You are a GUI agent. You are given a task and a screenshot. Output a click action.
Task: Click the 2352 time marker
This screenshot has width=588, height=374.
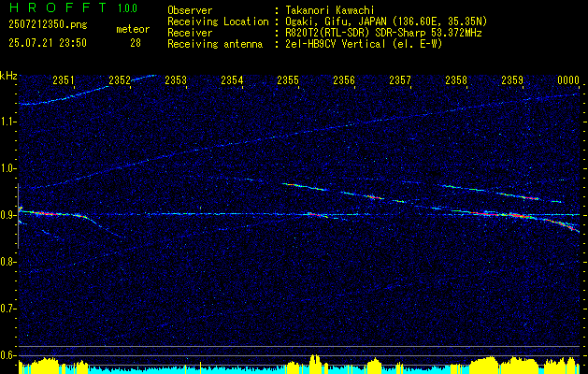click(x=120, y=79)
